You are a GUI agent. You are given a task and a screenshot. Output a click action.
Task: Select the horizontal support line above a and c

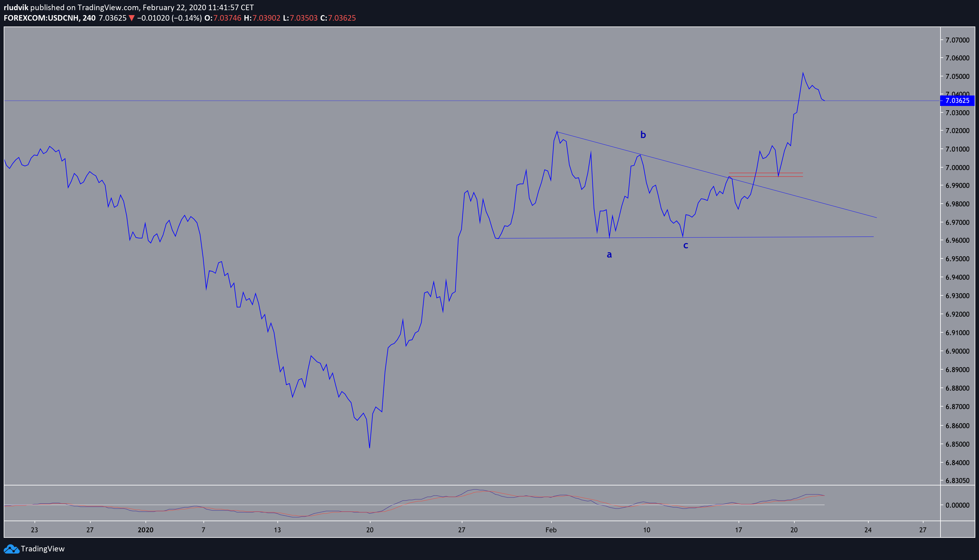click(x=686, y=237)
